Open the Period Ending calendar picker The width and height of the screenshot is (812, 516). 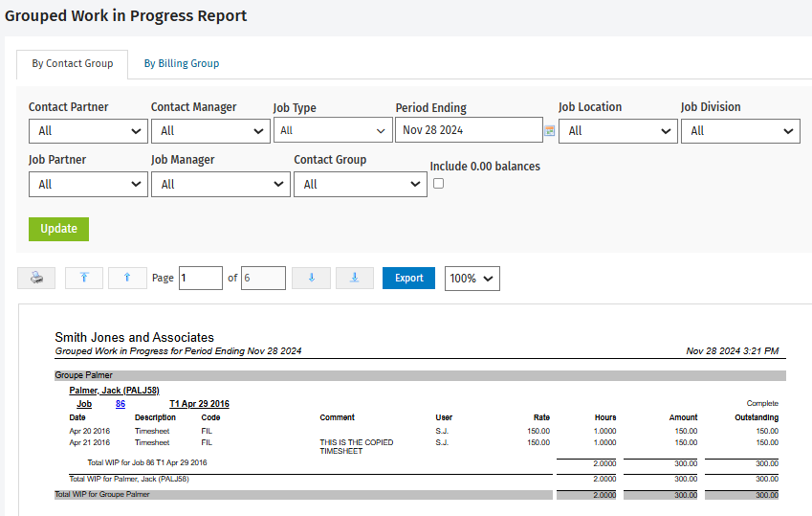(x=549, y=131)
